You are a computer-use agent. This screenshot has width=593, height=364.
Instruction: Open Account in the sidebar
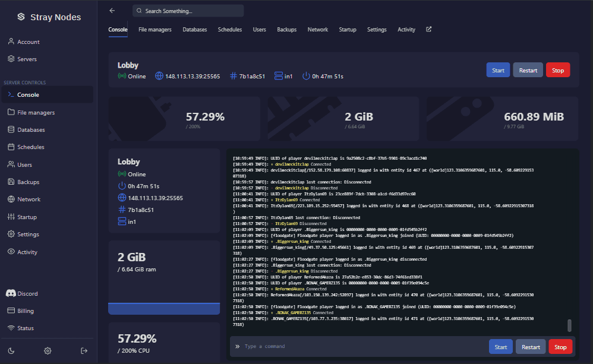coord(28,42)
